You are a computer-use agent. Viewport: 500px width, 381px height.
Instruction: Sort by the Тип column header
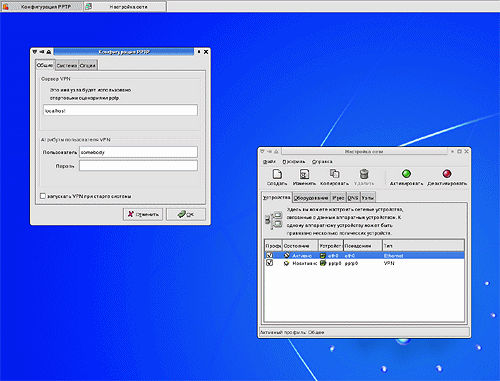[423, 246]
